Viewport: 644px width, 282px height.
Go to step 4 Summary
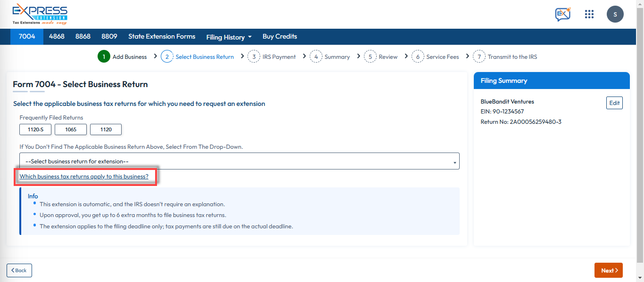tap(330, 56)
